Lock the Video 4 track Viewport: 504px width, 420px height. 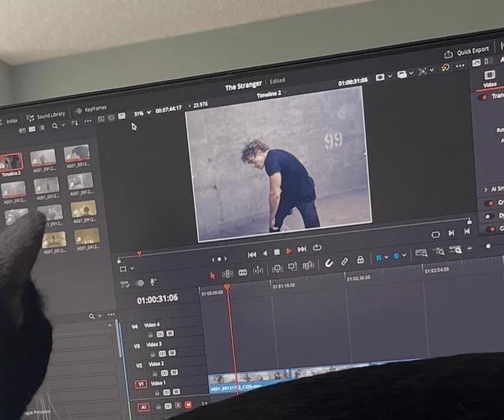150,335
